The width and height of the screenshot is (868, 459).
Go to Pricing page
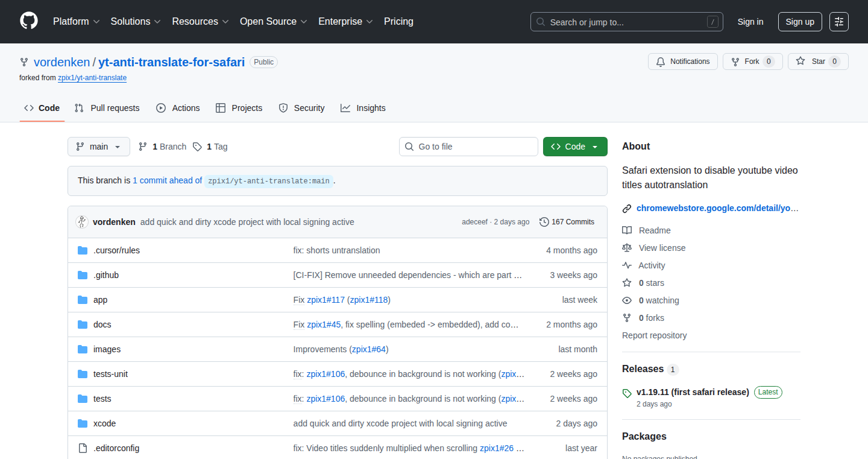point(398,22)
